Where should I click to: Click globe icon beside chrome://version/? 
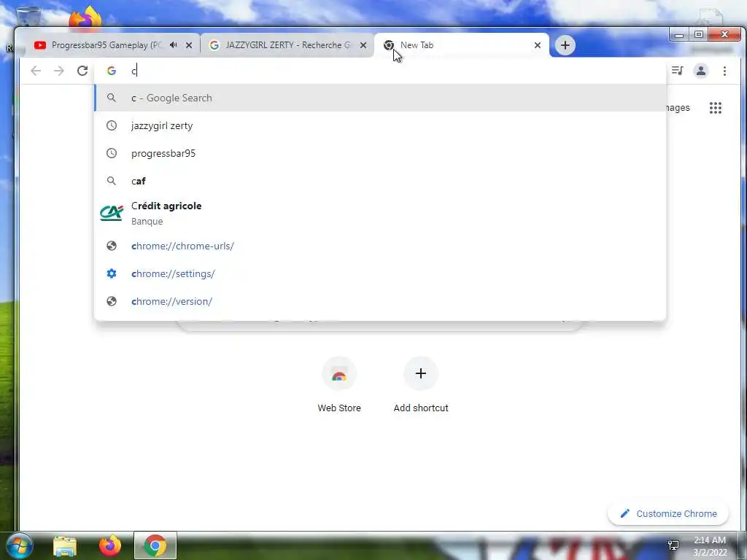pos(112,301)
